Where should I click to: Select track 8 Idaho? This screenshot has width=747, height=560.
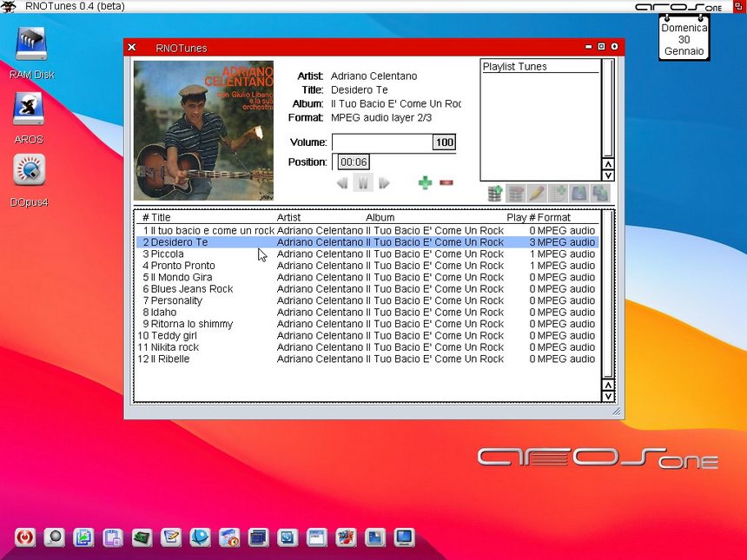click(367, 313)
